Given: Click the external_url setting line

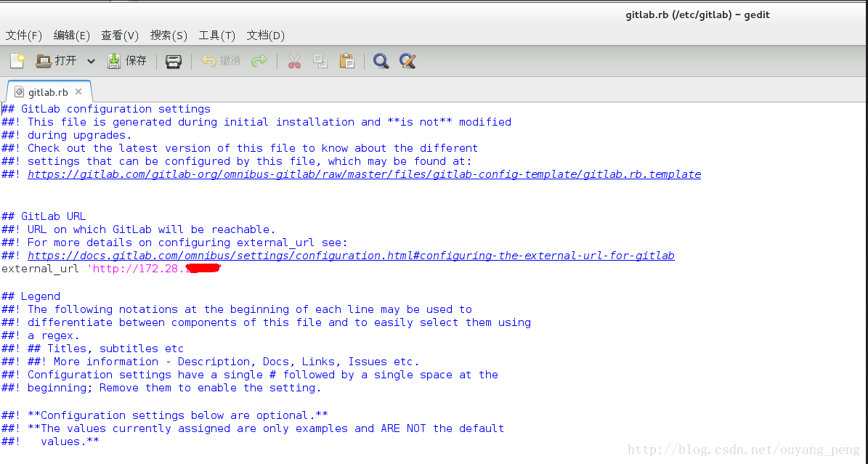Looking at the screenshot, I should coord(111,269).
